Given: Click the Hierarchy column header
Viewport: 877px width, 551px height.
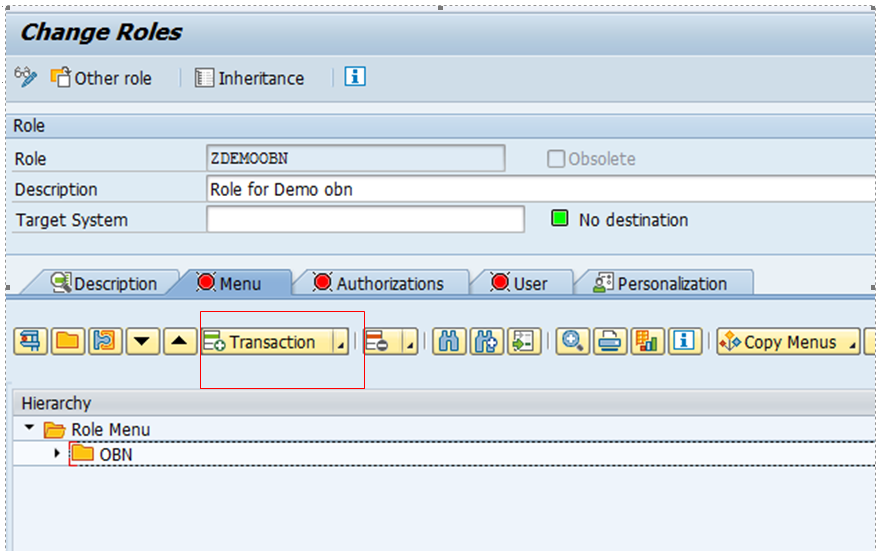Looking at the screenshot, I should (445, 403).
